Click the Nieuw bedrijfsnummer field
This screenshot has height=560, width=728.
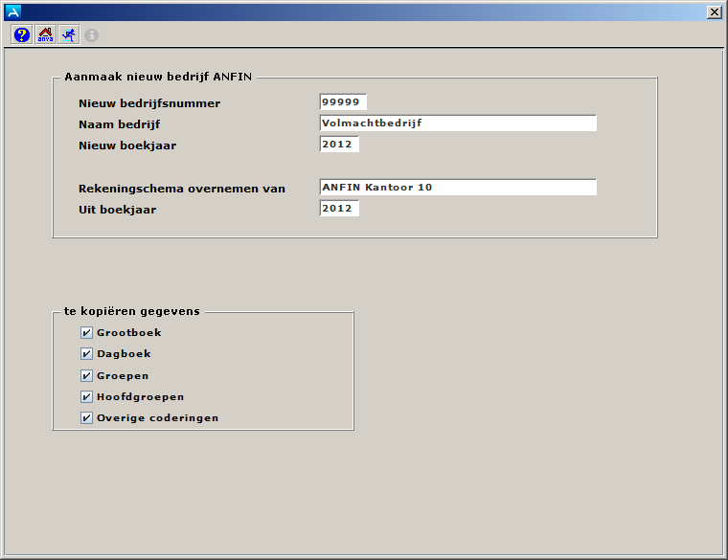[x=343, y=102]
